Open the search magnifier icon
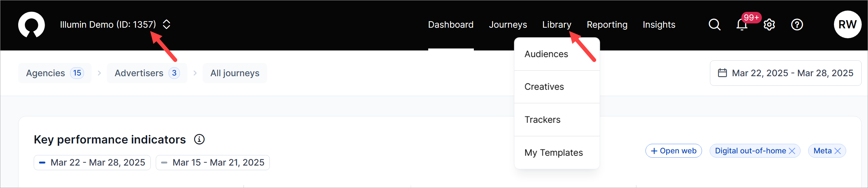The width and height of the screenshot is (868, 188). pyautogui.click(x=714, y=24)
